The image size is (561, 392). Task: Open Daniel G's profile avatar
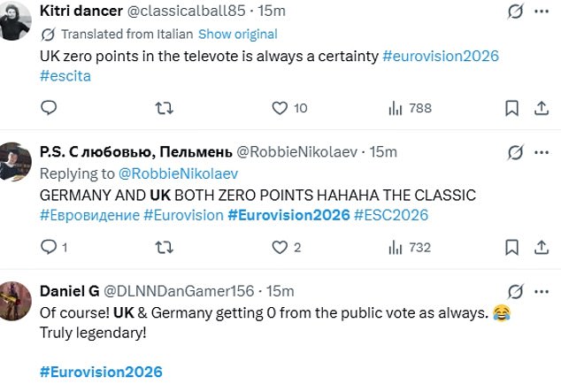click(15, 301)
